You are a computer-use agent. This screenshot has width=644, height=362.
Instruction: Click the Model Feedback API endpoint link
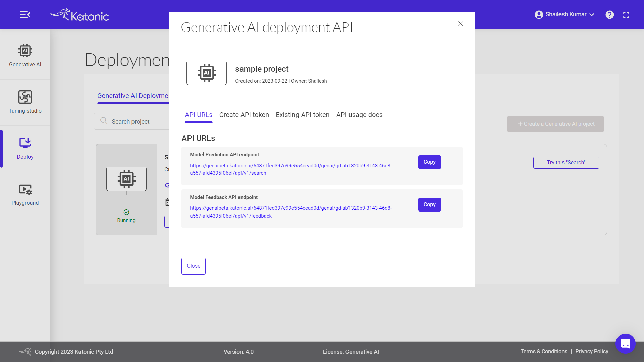pyautogui.click(x=290, y=212)
